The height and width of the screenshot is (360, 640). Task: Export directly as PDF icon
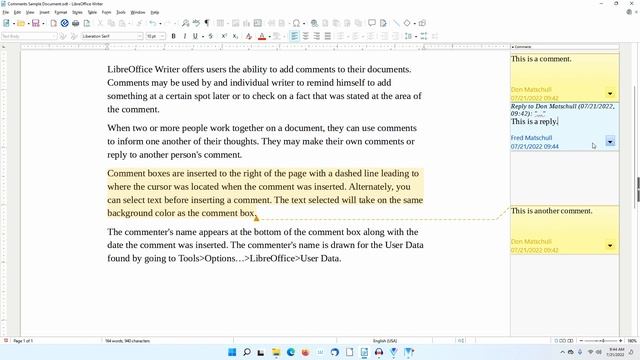coord(53,23)
